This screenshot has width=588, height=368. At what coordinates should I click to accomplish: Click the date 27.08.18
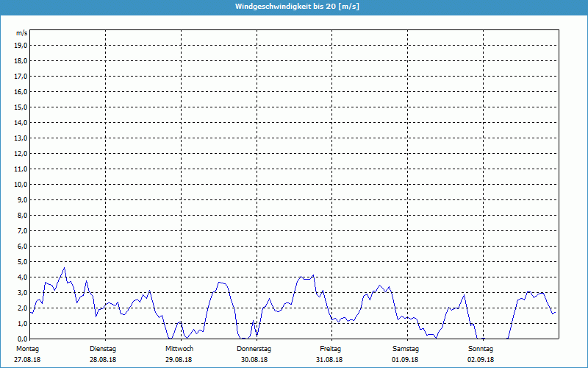(28, 359)
